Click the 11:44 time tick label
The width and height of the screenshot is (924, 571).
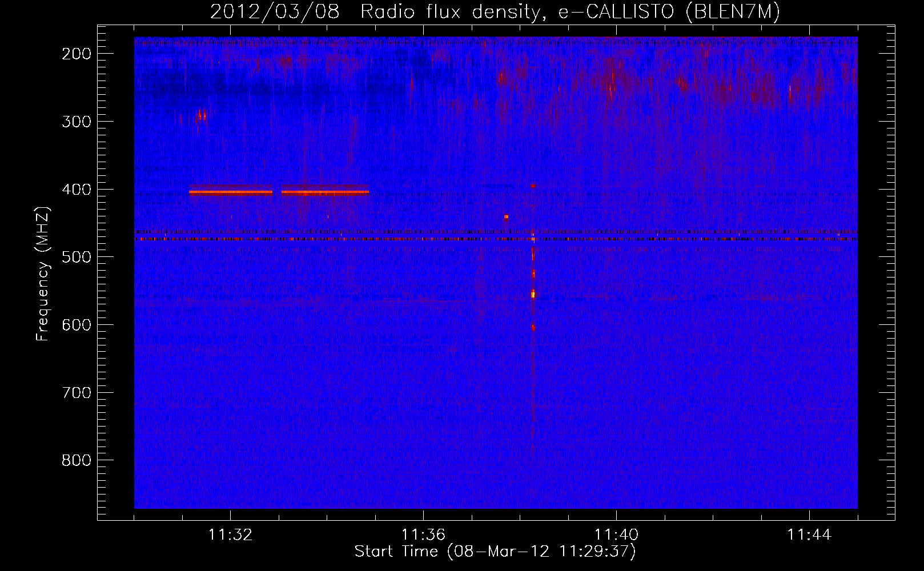pyautogui.click(x=809, y=534)
